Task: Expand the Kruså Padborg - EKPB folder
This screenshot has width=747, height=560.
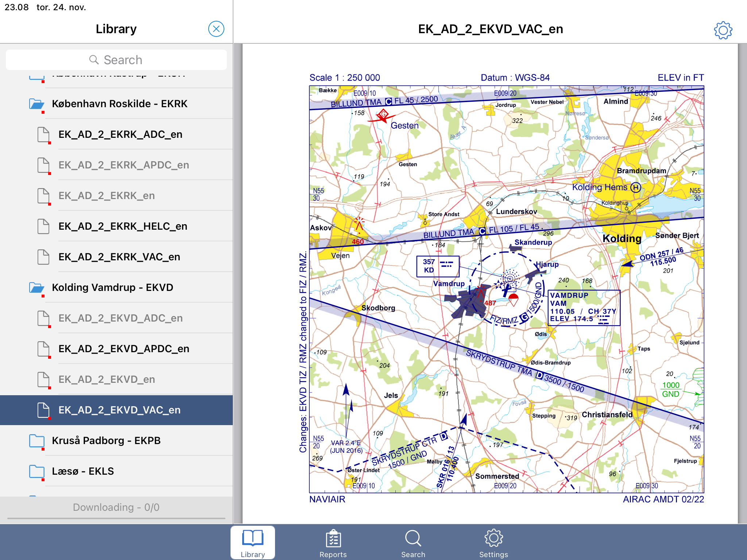Action: (116, 441)
